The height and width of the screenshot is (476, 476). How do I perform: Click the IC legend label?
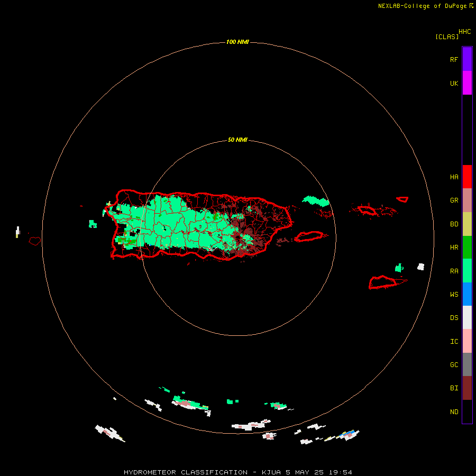point(454,342)
